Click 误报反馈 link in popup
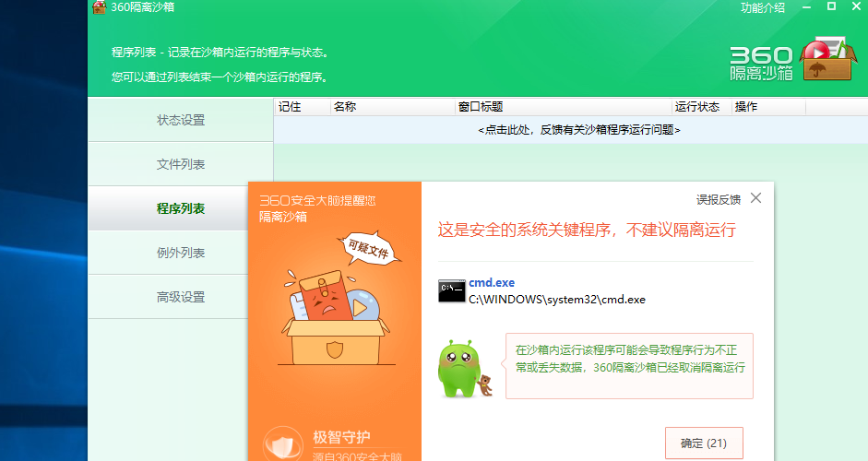The width and height of the screenshot is (868, 461). pyautogui.click(x=718, y=200)
